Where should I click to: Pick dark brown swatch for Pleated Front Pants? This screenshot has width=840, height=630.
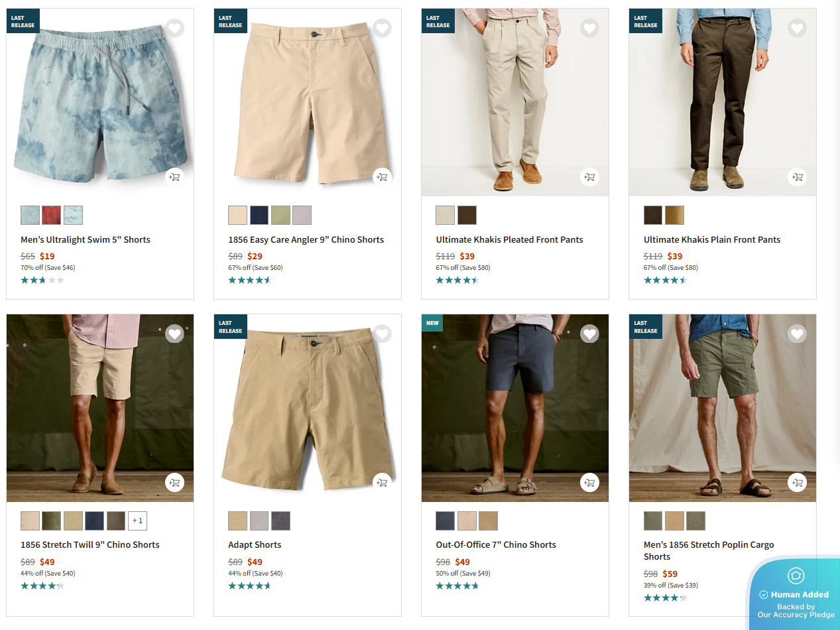coord(467,215)
